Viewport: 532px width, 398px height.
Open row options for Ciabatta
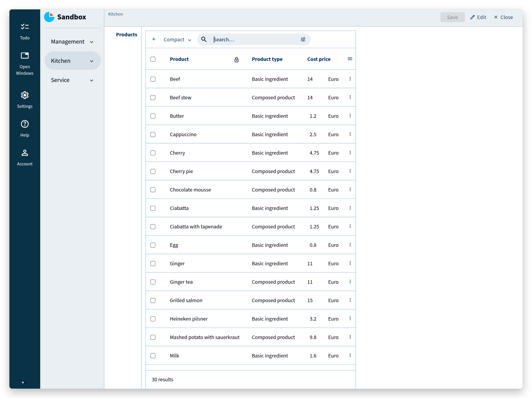click(x=350, y=208)
